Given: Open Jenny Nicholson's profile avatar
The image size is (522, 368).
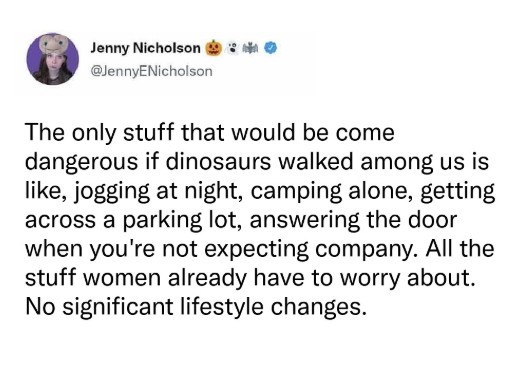Looking at the screenshot, I should click(x=53, y=59).
